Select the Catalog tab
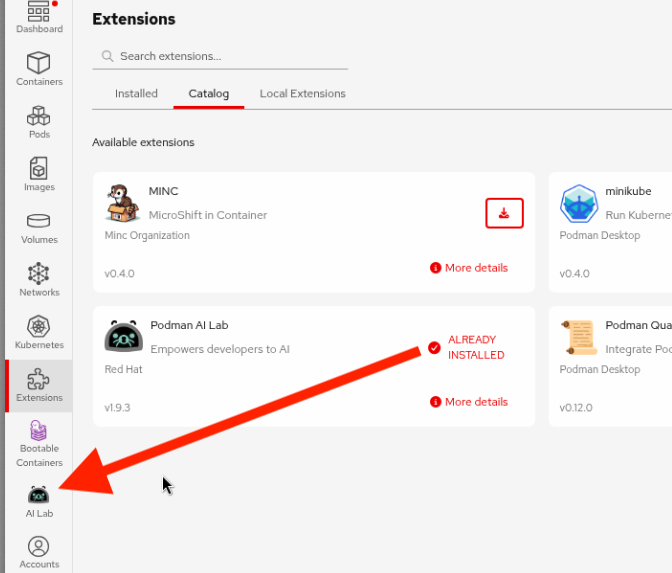Viewport: 672px width, 573px height. (x=208, y=94)
